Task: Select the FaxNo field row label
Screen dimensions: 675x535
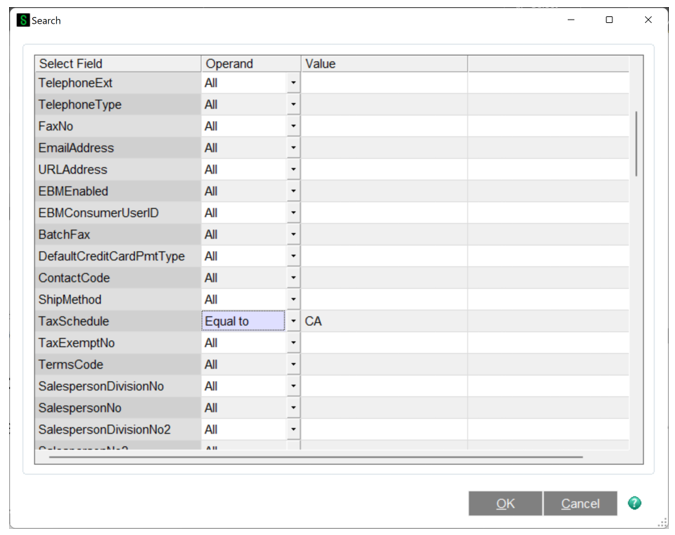Action: (x=118, y=126)
